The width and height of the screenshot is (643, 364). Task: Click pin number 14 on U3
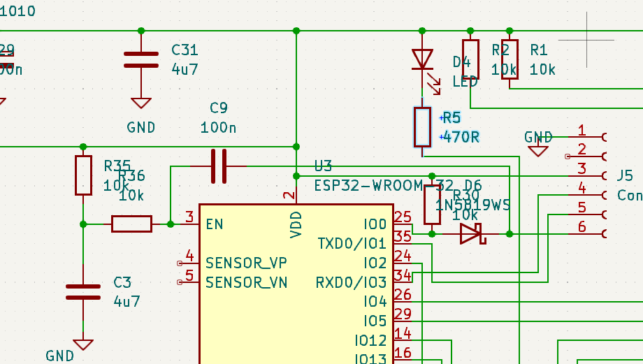[403, 333]
